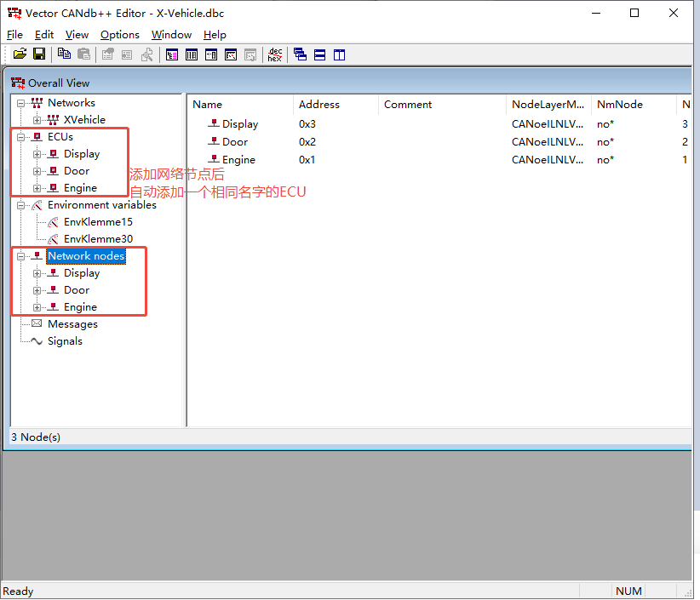Open the Options menu
This screenshot has height=600, width=700.
pos(119,34)
